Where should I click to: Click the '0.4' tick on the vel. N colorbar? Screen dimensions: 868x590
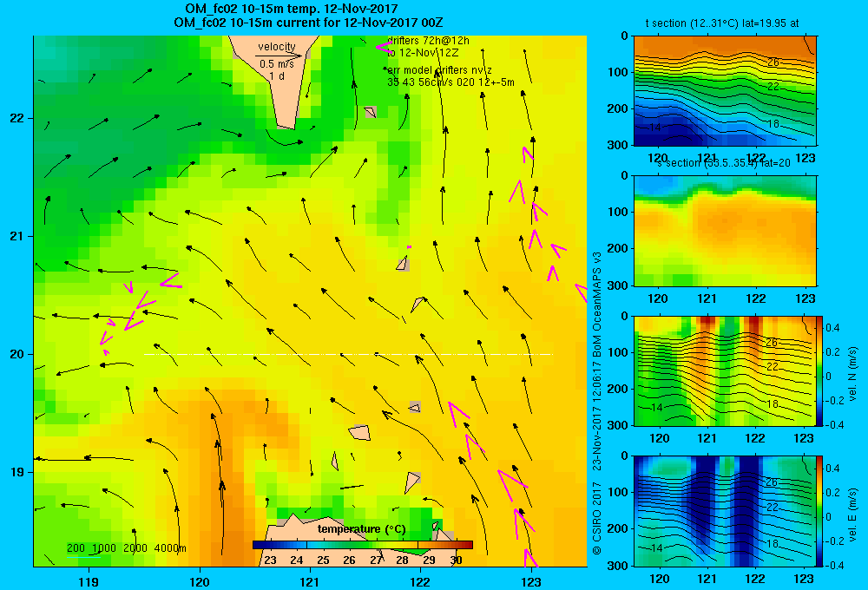coord(833,328)
